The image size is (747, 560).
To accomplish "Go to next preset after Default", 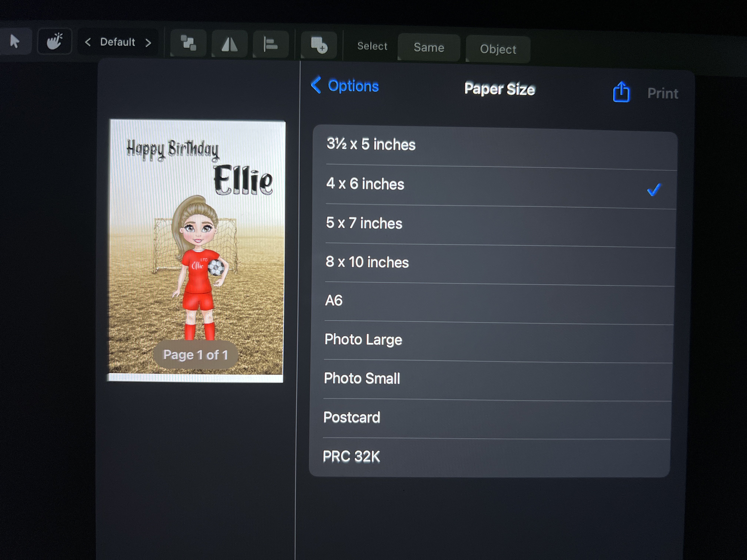I will point(148,43).
